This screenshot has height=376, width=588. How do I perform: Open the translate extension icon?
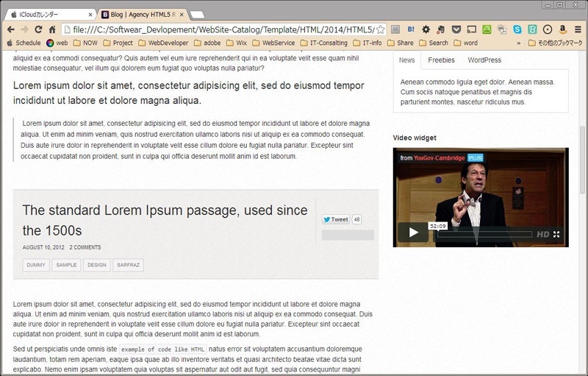[502, 29]
